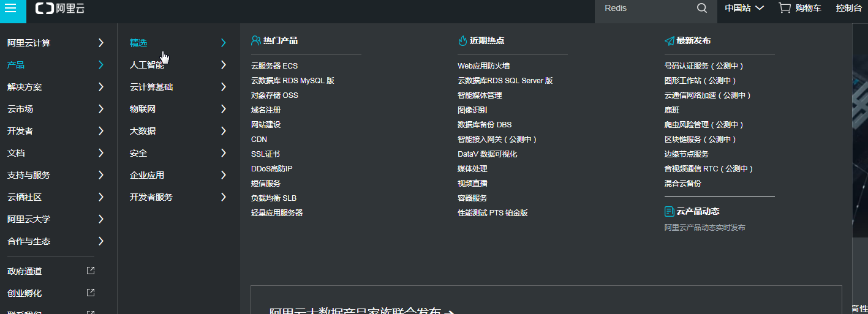The height and width of the screenshot is (314, 868).
Task: Select 政府通道 in the left menu
Action: coord(25,271)
